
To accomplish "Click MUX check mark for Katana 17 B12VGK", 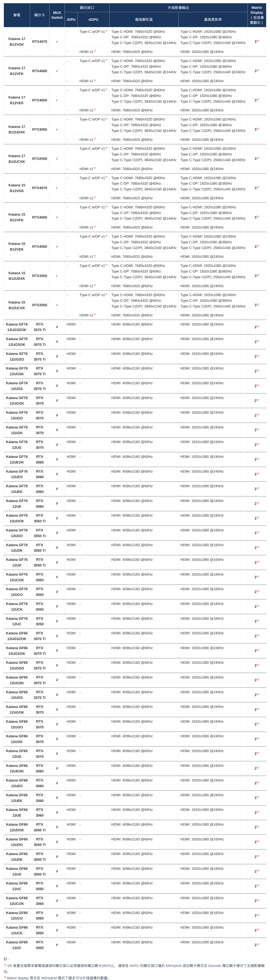I will pyautogui.click(x=57, y=41).
